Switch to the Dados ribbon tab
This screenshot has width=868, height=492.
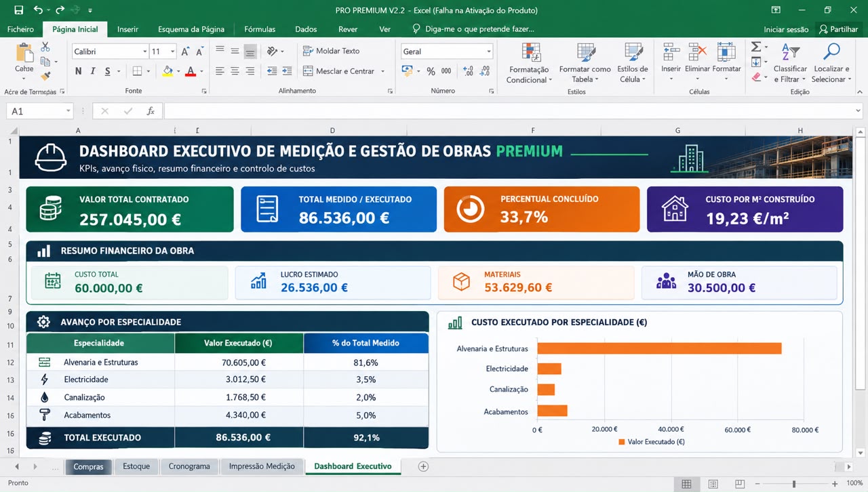[x=306, y=29]
